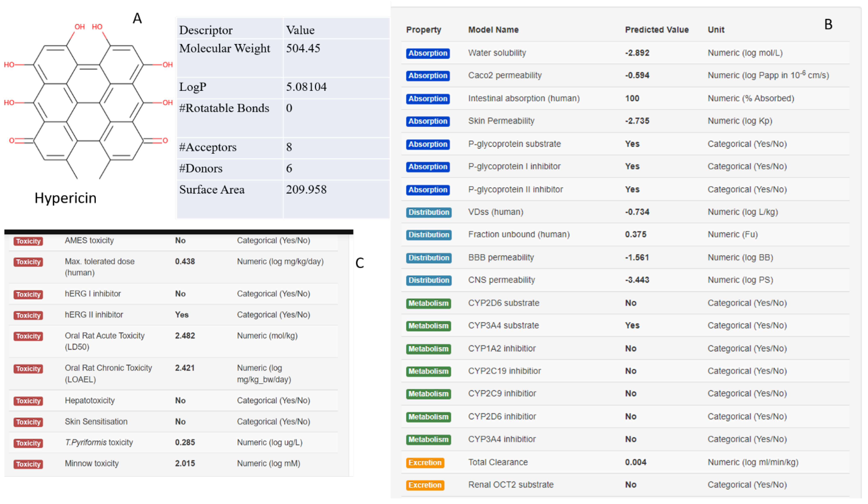Viewport: 868px width, 504px height.
Task: Click the Absorption badge next to Skin Permeability
Action: point(427,121)
